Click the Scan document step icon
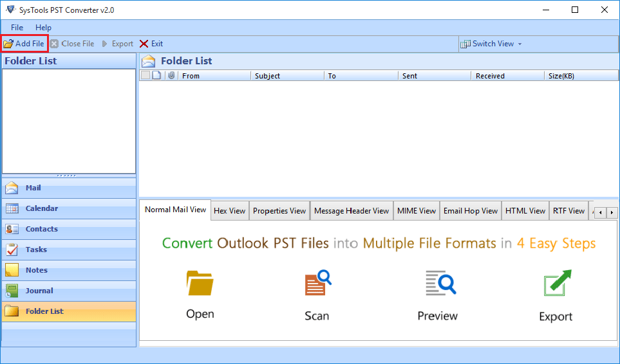The width and height of the screenshot is (620, 364). [x=318, y=282]
